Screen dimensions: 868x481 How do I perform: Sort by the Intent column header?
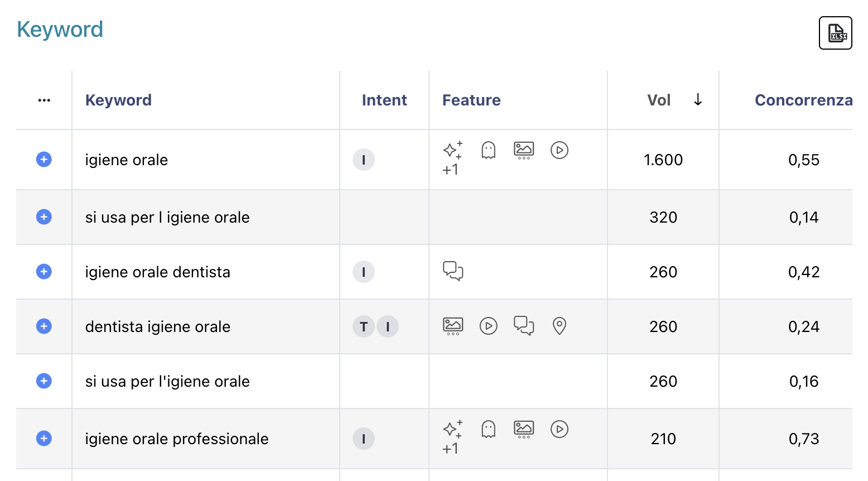click(x=384, y=100)
